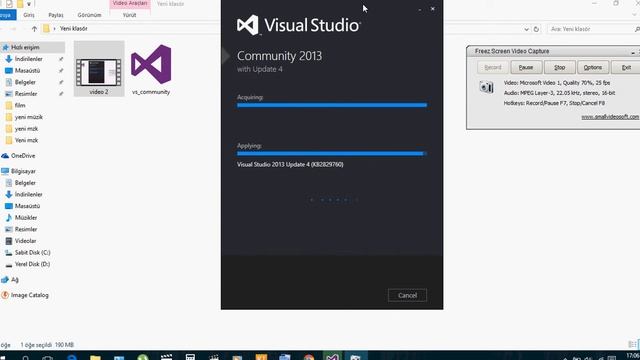Viewport: 640px width, 360px height.
Task: Select the Video Araçları contextual tab
Action: click(130, 3)
